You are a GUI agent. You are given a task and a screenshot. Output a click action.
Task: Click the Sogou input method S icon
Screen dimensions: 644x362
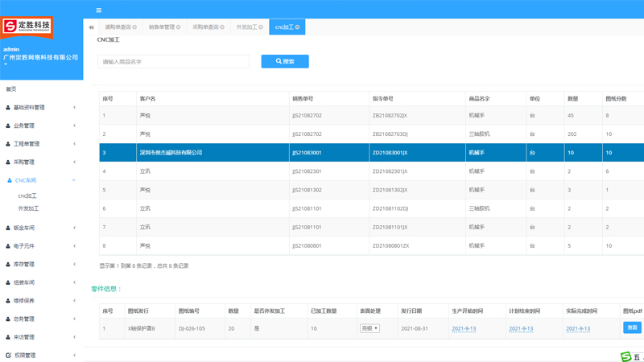tap(625, 356)
